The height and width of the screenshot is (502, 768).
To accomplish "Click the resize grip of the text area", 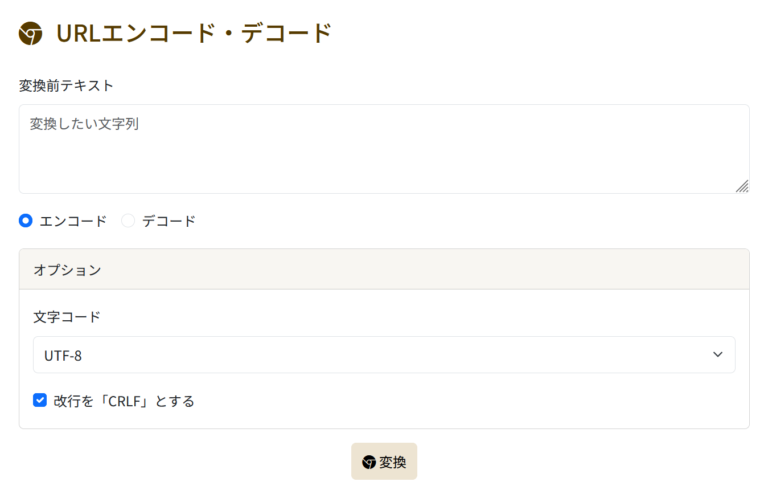I will pyautogui.click(x=742, y=186).
